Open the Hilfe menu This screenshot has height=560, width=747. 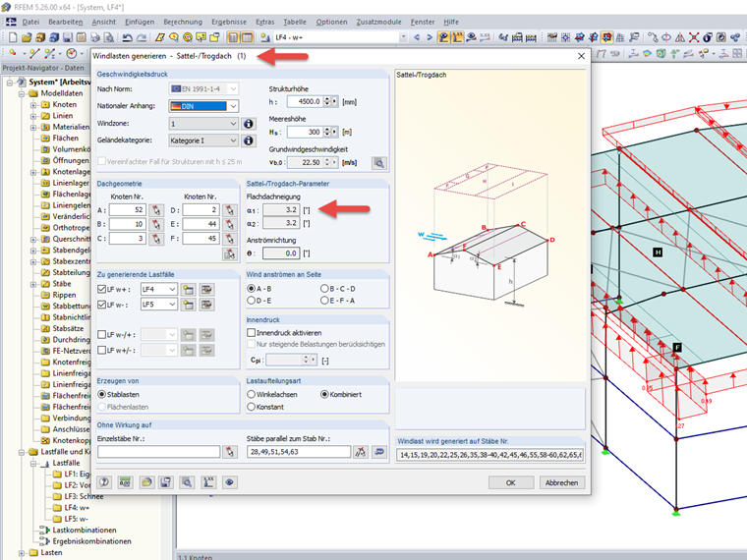point(451,22)
